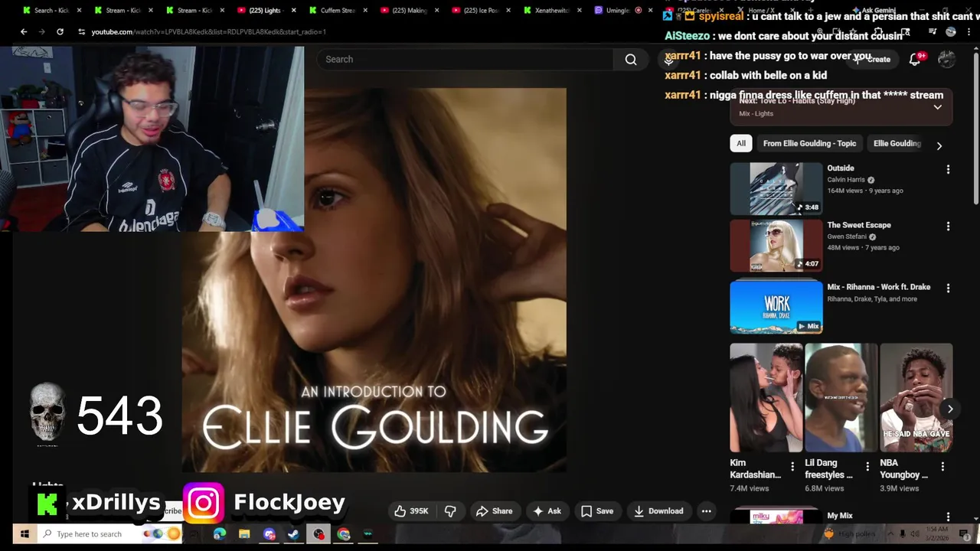The width and height of the screenshot is (980, 551).
Task: Open The Sweet Escape video title
Action: [x=859, y=225]
